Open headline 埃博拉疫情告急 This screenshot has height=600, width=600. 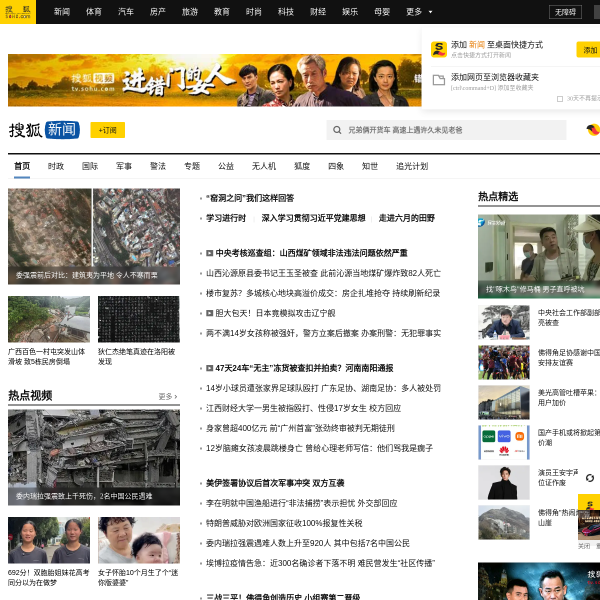[320, 563]
